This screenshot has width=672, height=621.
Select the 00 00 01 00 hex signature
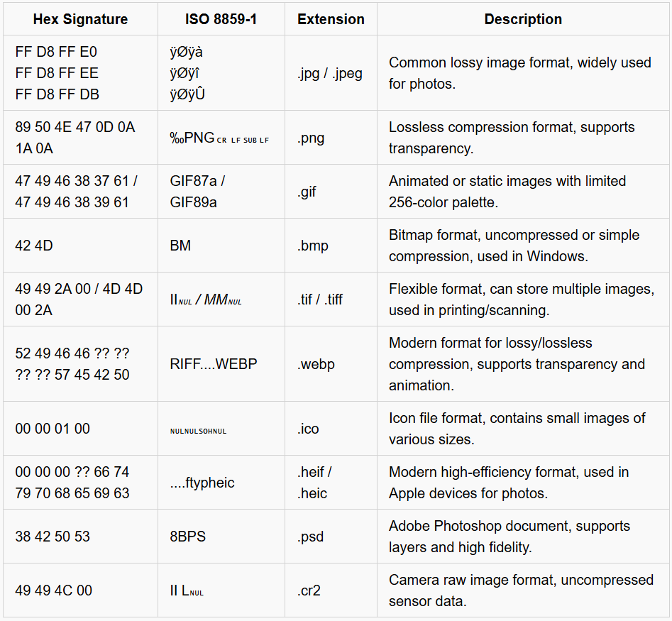53,429
